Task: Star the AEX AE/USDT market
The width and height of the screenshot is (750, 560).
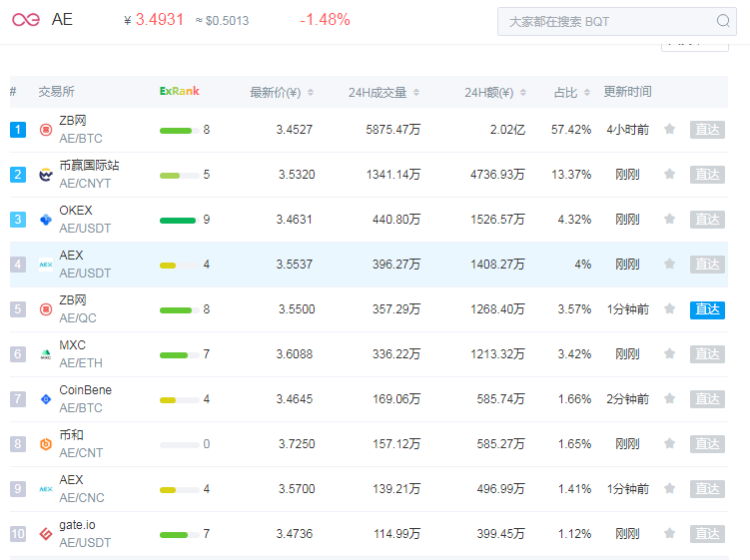Action: click(670, 264)
